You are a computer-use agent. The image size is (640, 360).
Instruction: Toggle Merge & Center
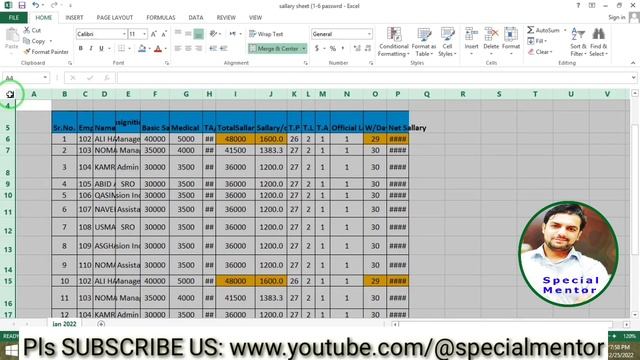coord(274,49)
